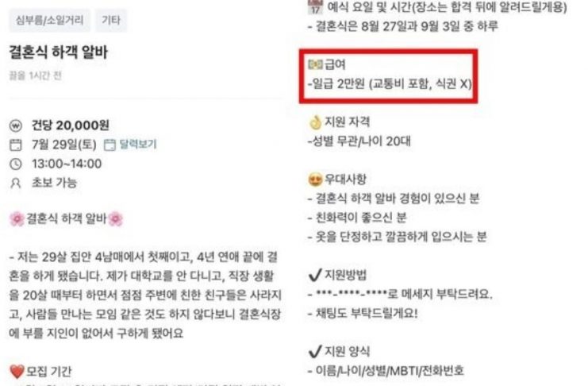The image size is (588, 386).
Task: Click the small calendar icon before 달력보기
Action: tap(110, 145)
